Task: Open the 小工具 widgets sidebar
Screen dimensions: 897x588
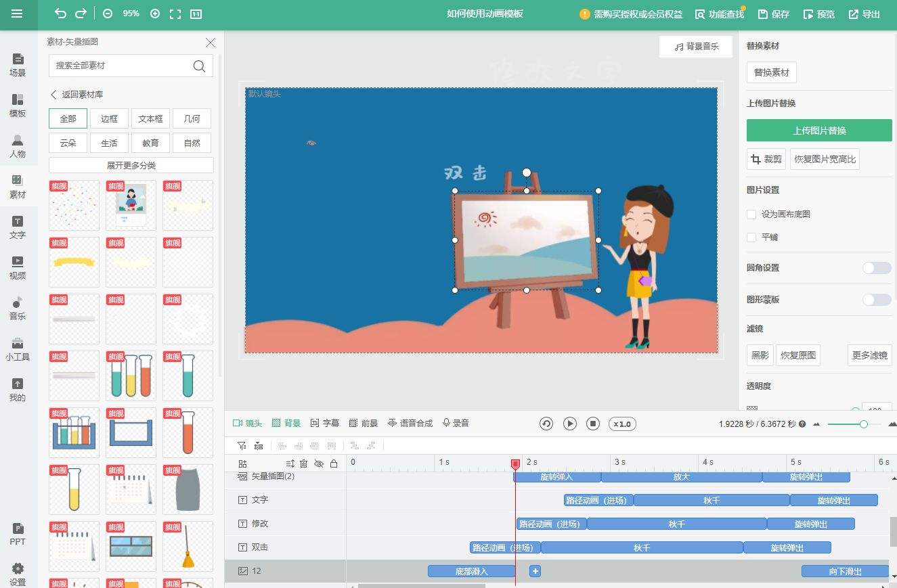Action: coord(18,349)
